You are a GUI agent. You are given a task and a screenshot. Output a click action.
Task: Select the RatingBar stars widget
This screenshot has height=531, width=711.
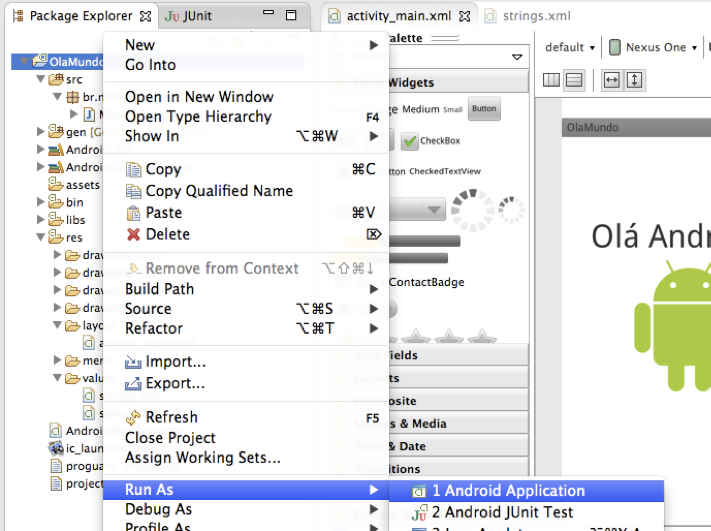pos(443,336)
